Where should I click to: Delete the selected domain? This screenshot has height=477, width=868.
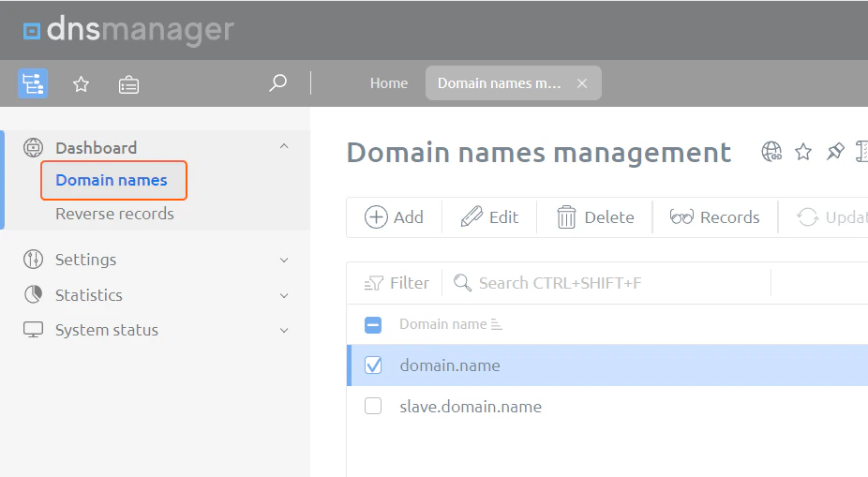pyautogui.click(x=595, y=216)
